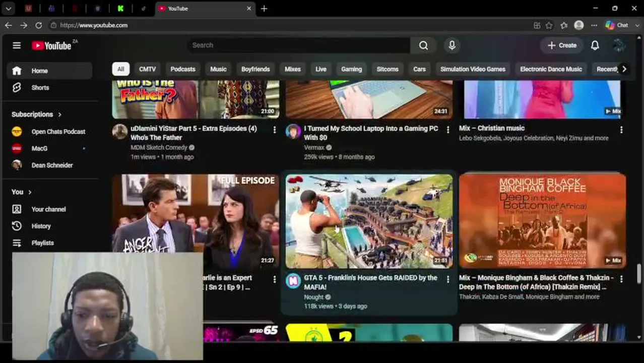This screenshot has width=644, height=363.
Task: Open the Nought channel name link
Action: coord(313,297)
